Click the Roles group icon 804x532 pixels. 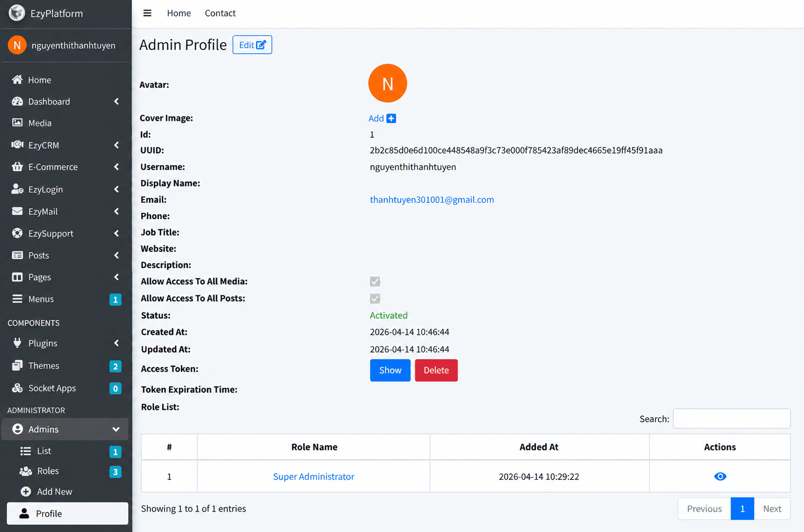click(26, 471)
